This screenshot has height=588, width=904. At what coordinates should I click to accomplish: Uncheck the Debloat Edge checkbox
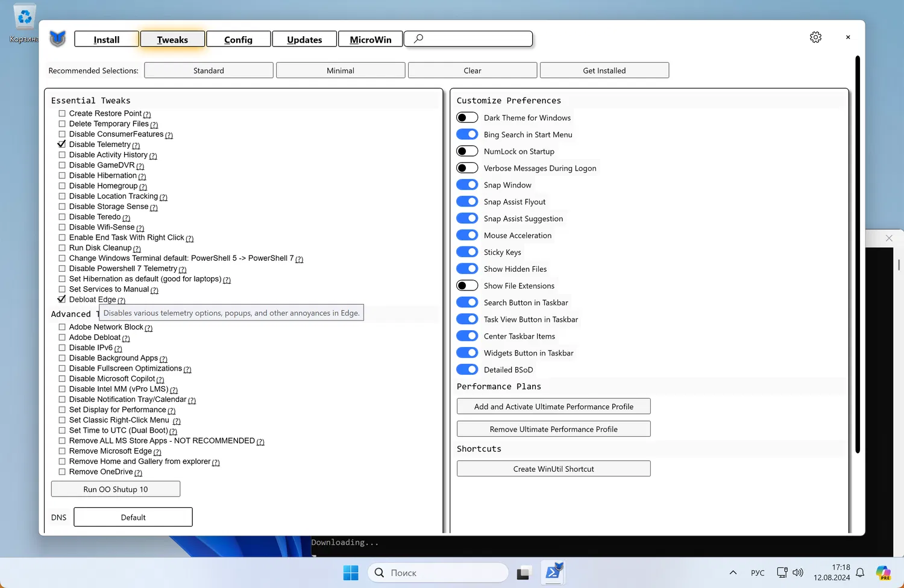click(62, 299)
